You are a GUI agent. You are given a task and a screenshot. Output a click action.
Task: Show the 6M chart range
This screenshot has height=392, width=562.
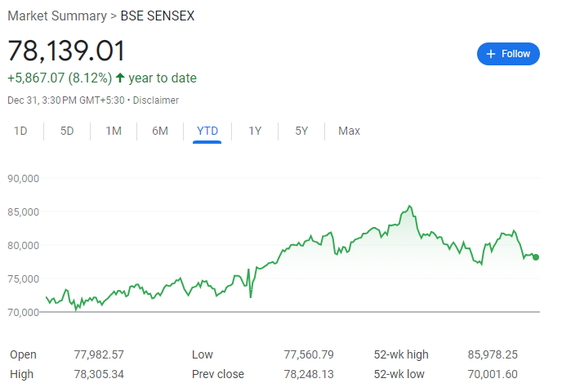tap(160, 131)
